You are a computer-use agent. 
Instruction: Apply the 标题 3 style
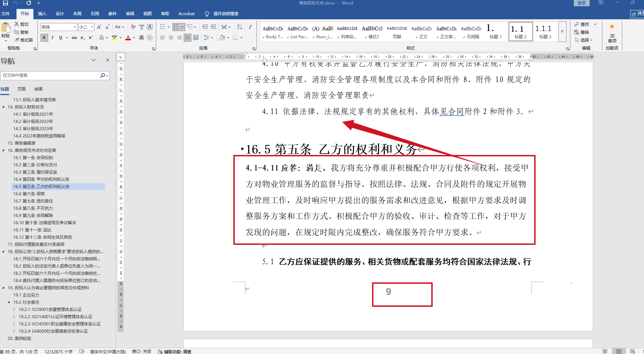[545, 31]
